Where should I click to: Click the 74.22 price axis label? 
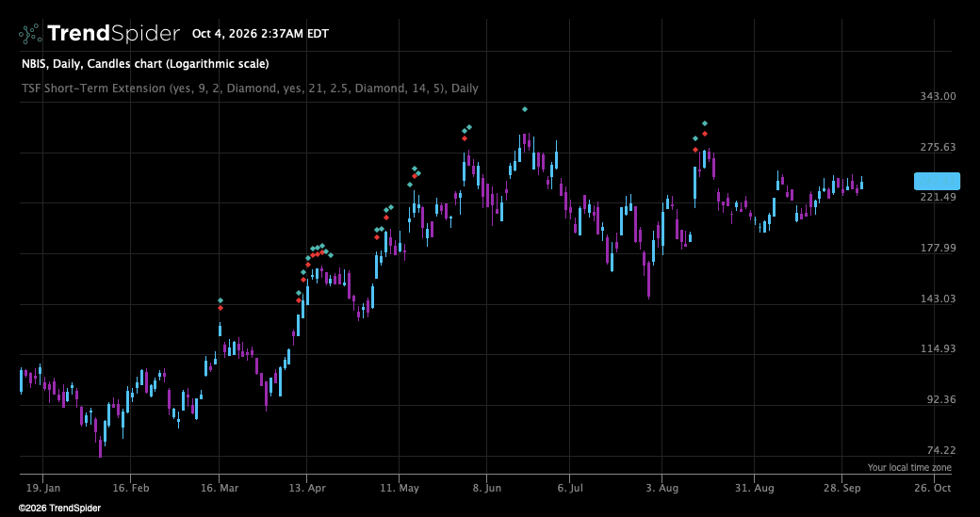click(940, 450)
